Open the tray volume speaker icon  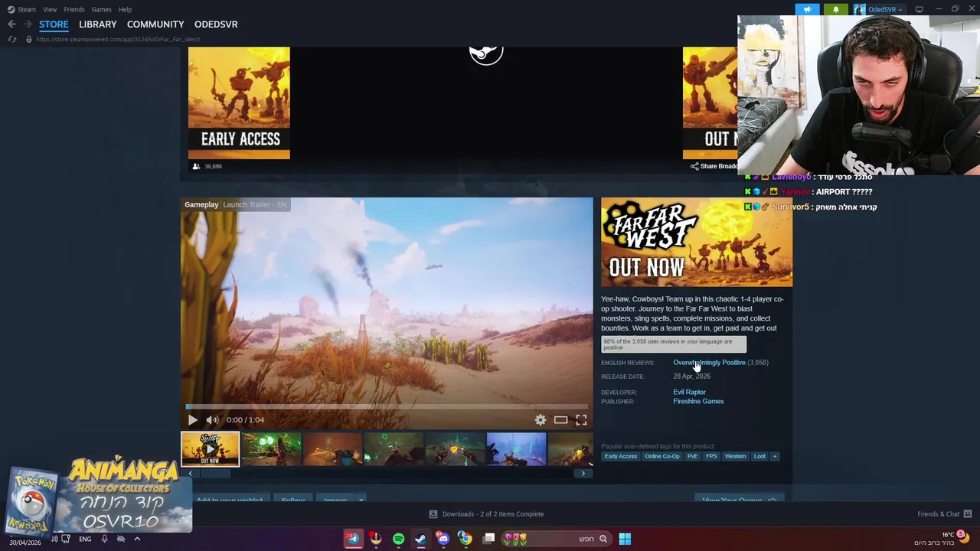[x=54, y=539]
